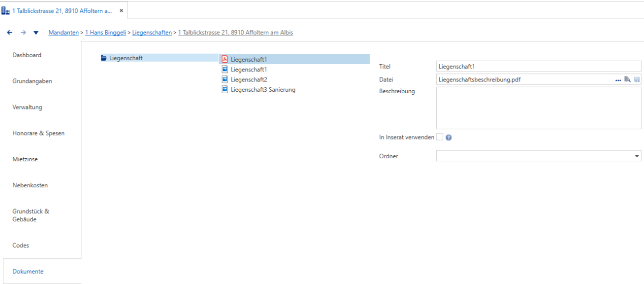Follow the Mandanten breadcrumb link
This screenshot has height=284, width=644.
tap(64, 33)
